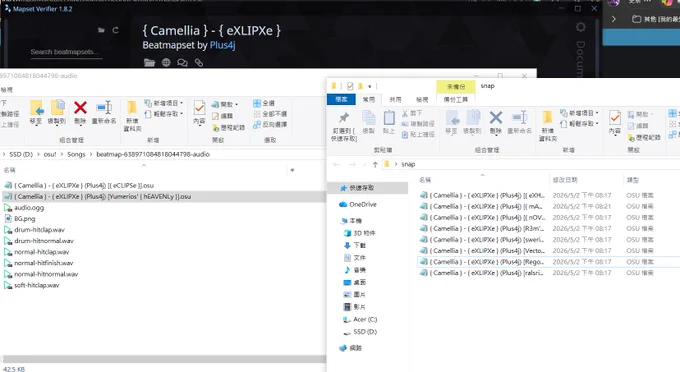This screenshot has width=680, height=372.
Task: Select 快速存取 in snap navigation pane
Action: [x=368, y=188]
